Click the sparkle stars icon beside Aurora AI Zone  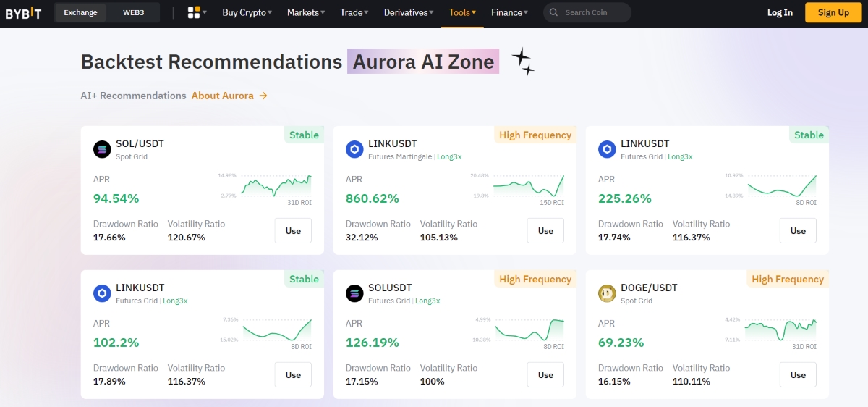522,62
